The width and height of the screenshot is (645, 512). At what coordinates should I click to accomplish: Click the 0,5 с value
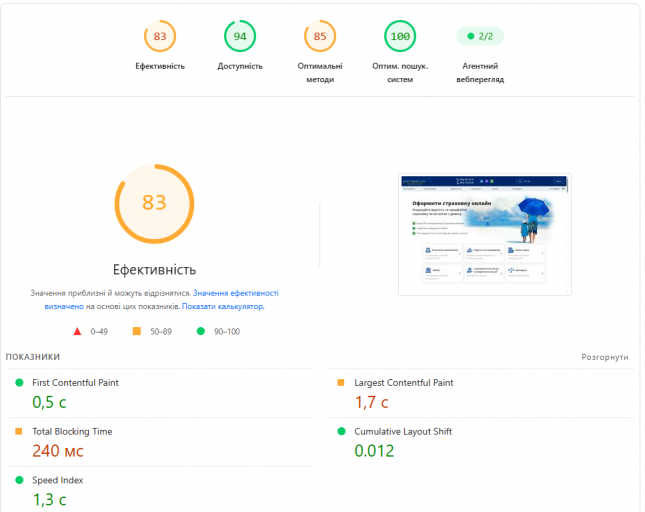pos(49,402)
